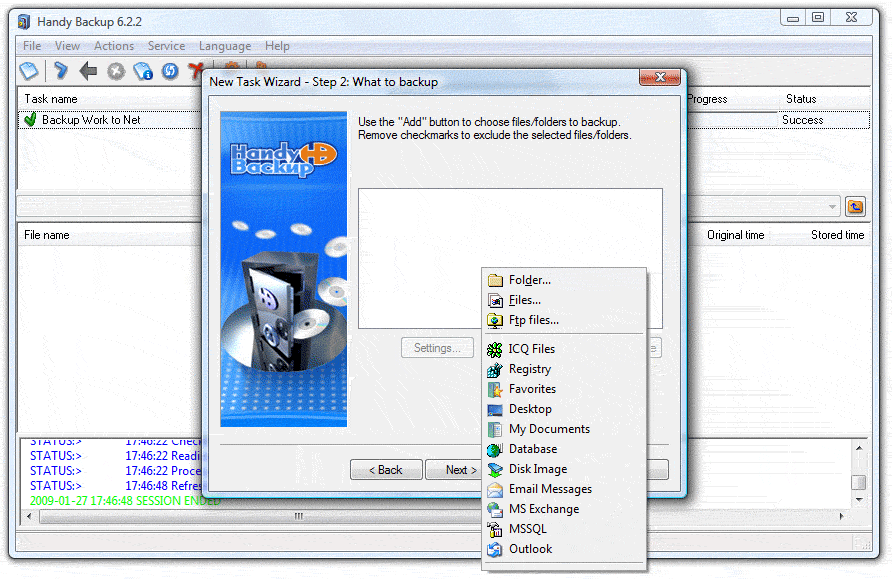Select Email Messages menu entry
The width and height of the screenshot is (892, 579).
tap(564, 489)
